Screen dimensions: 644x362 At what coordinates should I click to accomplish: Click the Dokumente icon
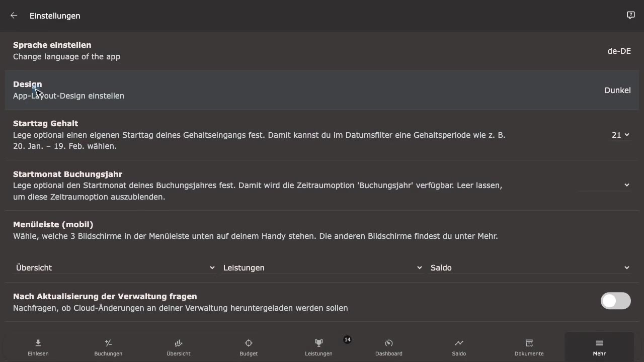(529, 343)
